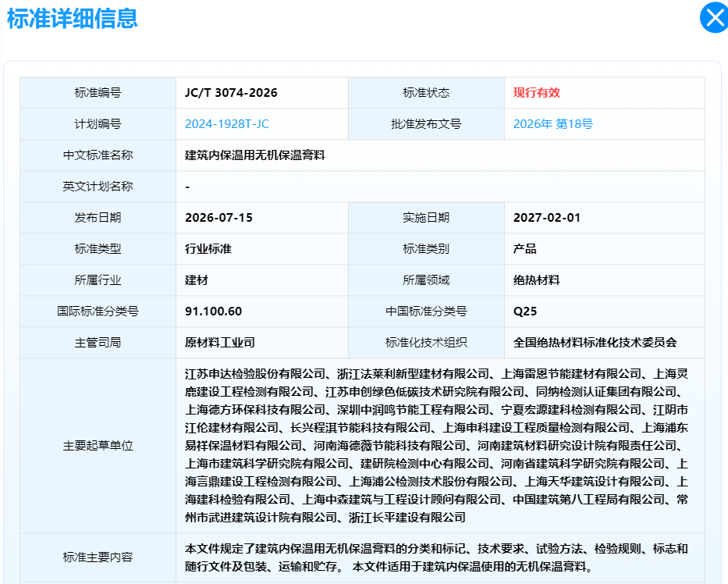Select CCS number Q25

coord(524,312)
